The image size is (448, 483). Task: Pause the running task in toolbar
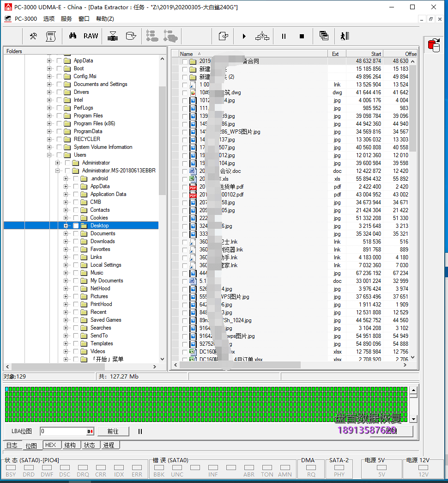tap(284, 37)
